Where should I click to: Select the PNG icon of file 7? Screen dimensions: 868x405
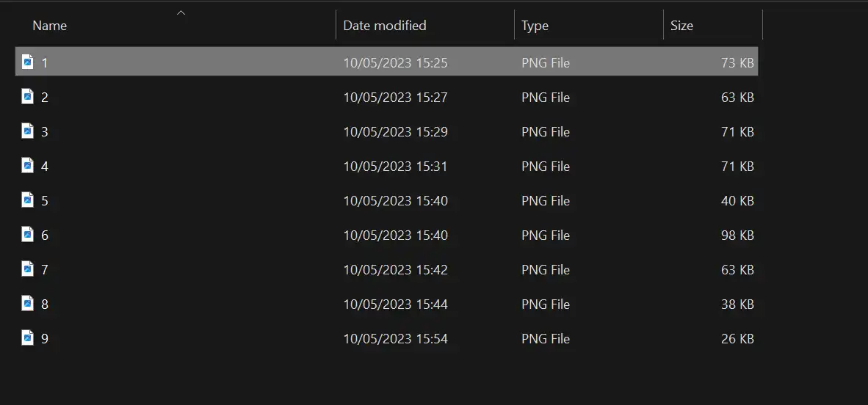coord(28,269)
